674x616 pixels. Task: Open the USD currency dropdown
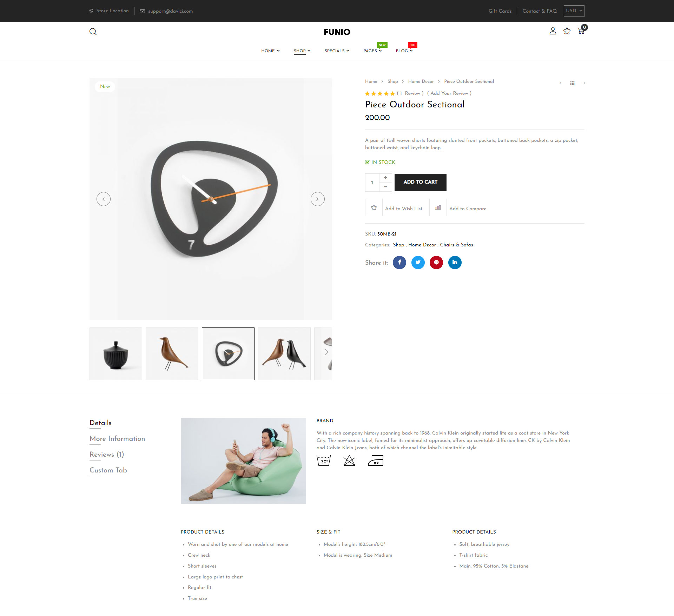click(574, 11)
